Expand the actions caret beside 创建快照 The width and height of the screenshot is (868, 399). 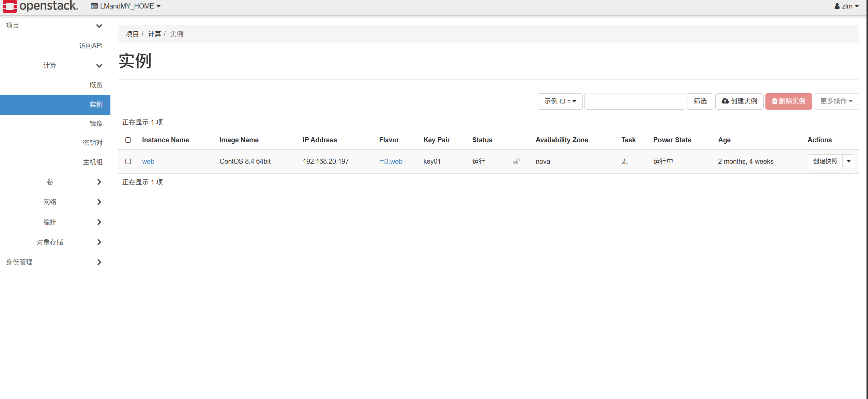click(849, 161)
